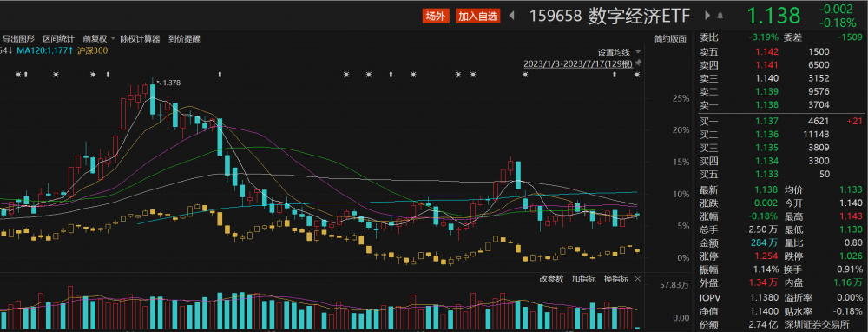Click the red 场外 button

[x=437, y=16]
